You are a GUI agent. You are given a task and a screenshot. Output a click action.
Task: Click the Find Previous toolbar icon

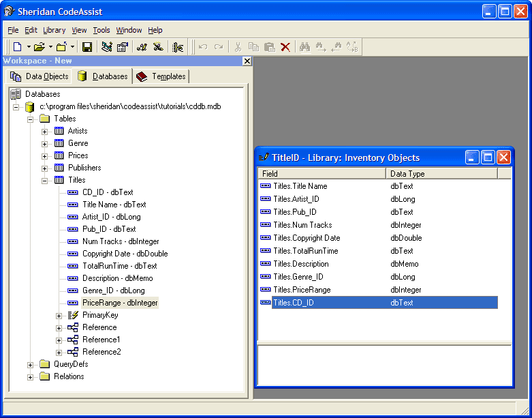click(x=337, y=47)
